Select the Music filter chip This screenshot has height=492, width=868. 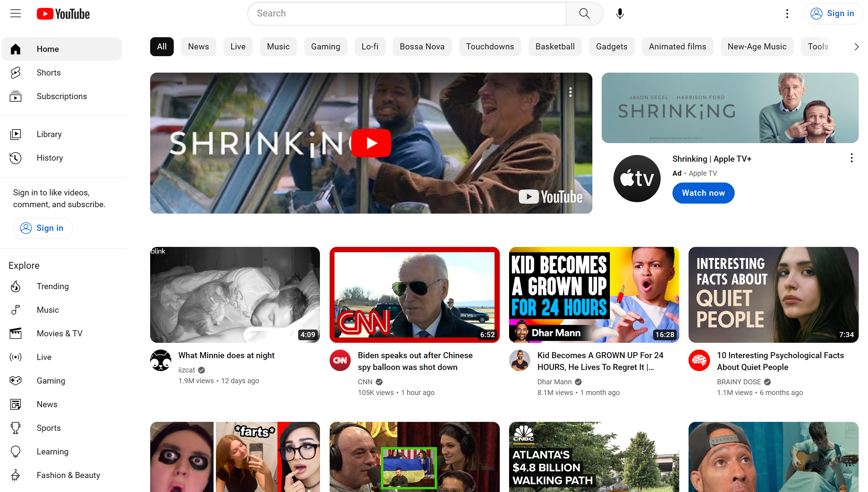[278, 47]
